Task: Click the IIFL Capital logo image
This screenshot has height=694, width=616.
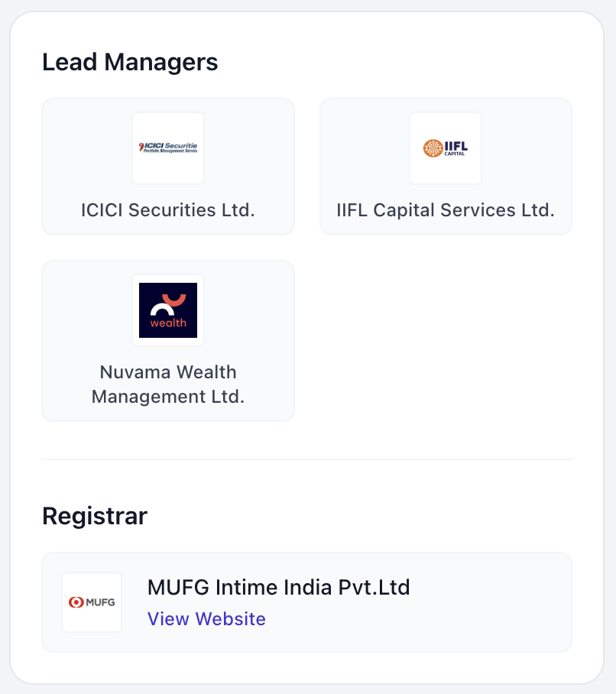Action: [446, 148]
